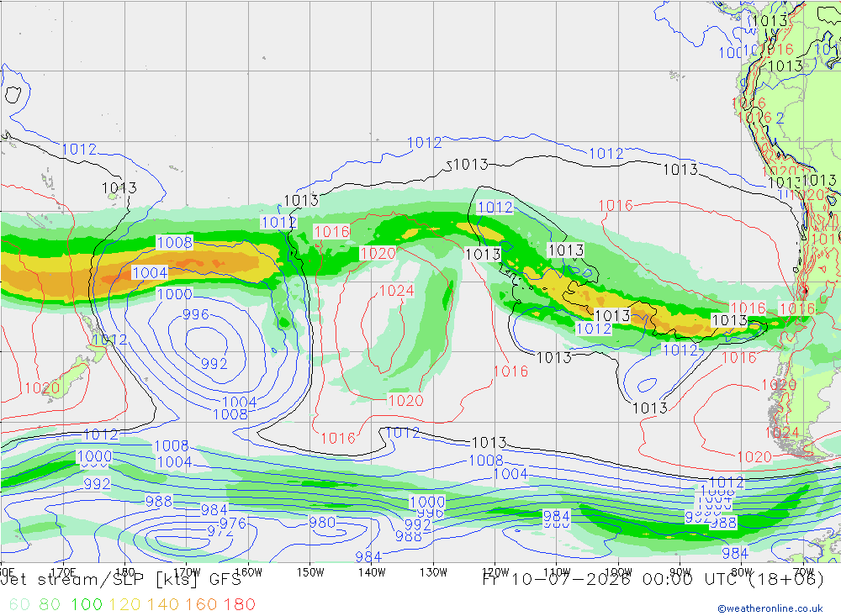841x616 pixels.
Task: Click the black 1013 label near the top center
Action: [470, 165]
